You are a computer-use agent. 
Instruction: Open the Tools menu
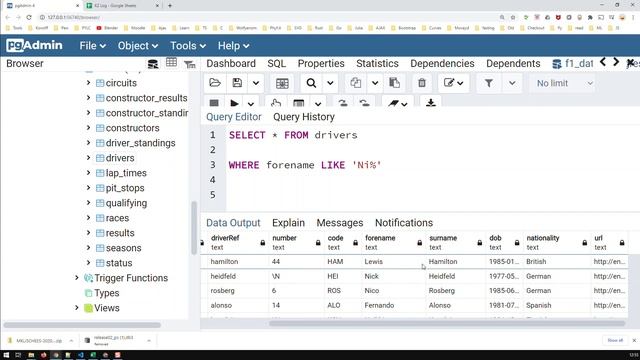coord(188,46)
